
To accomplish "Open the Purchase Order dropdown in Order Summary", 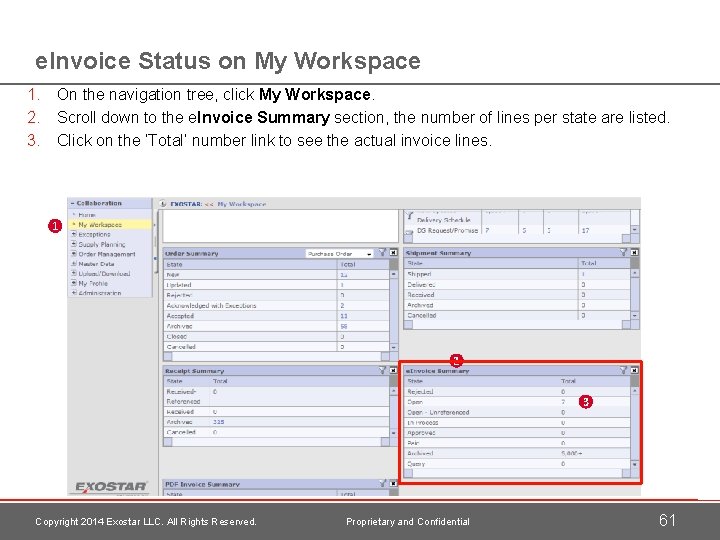I will click(340, 253).
